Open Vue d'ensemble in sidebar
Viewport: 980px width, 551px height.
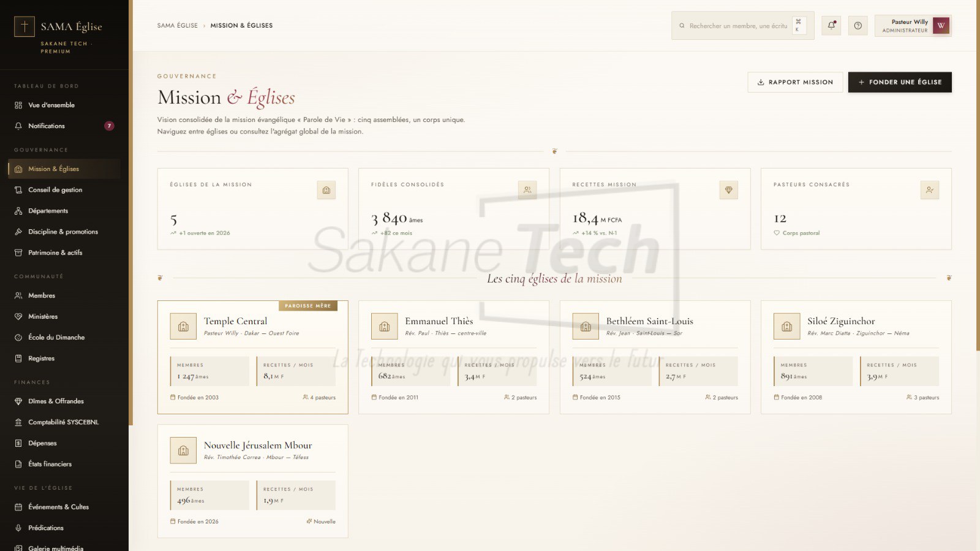(x=64, y=105)
